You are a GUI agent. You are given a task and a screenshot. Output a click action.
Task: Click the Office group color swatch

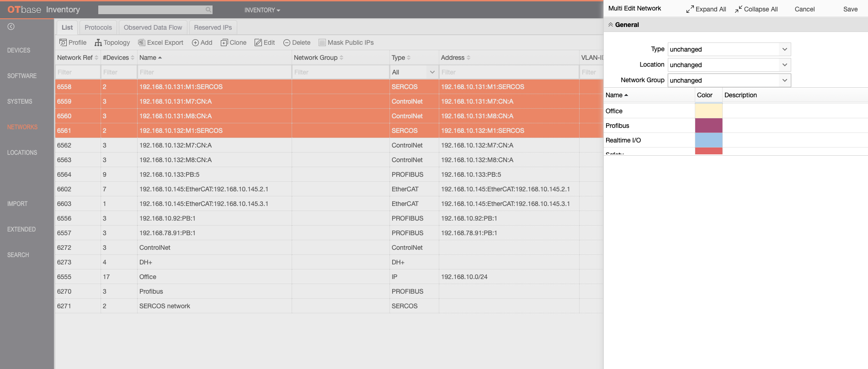pos(708,111)
